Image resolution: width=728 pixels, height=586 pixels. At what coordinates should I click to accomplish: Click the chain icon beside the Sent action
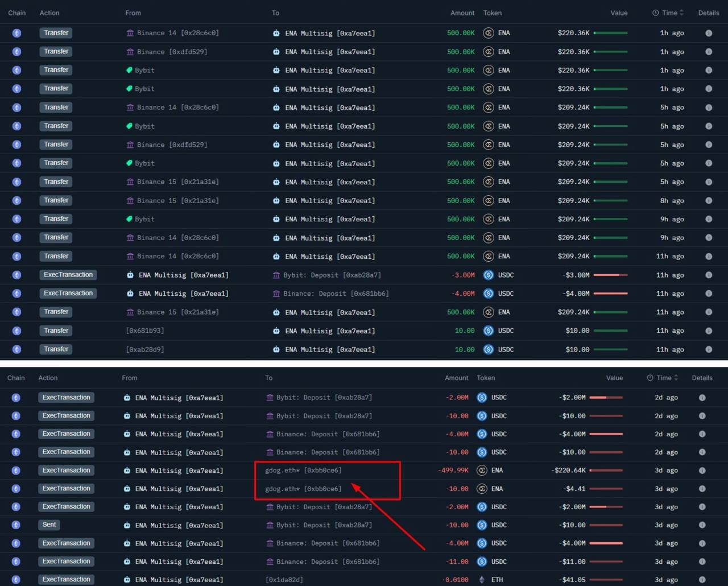pyautogui.click(x=16, y=525)
